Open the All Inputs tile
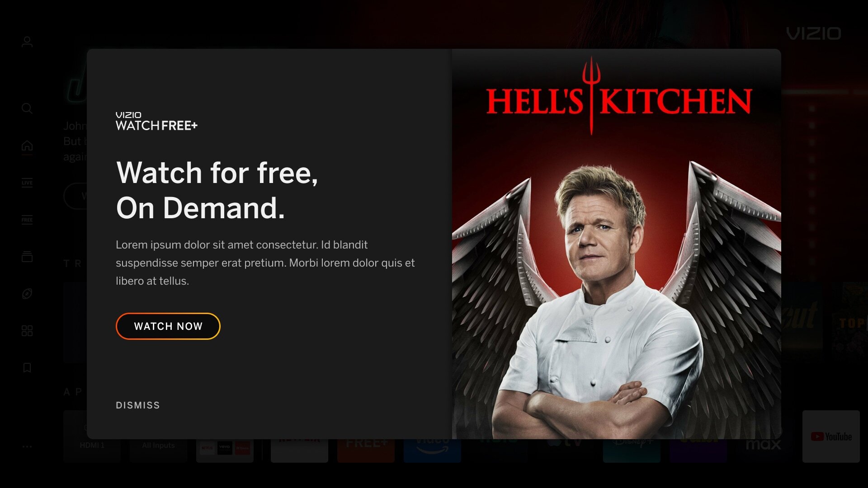This screenshot has width=868, height=488. point(158,445)
